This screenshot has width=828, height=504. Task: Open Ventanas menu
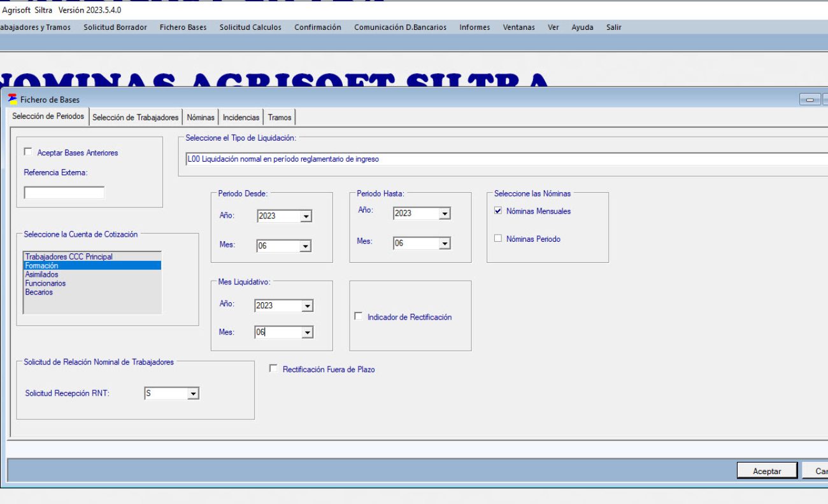tap(518, 27)
